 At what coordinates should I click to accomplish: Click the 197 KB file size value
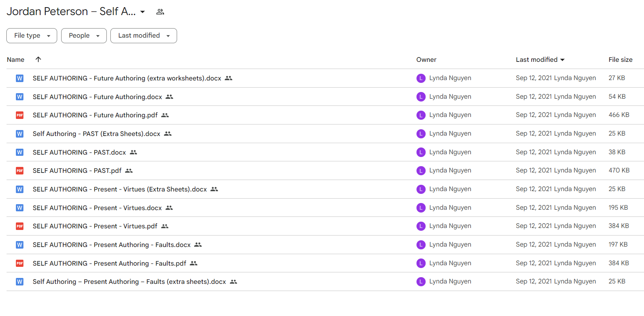618,245
